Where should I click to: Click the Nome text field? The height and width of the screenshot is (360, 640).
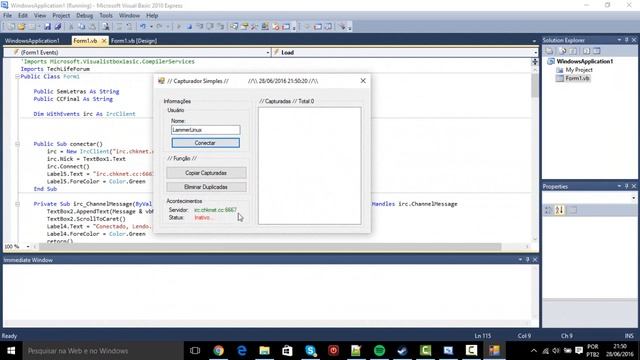pyautogui.click(x=205, y=130)
